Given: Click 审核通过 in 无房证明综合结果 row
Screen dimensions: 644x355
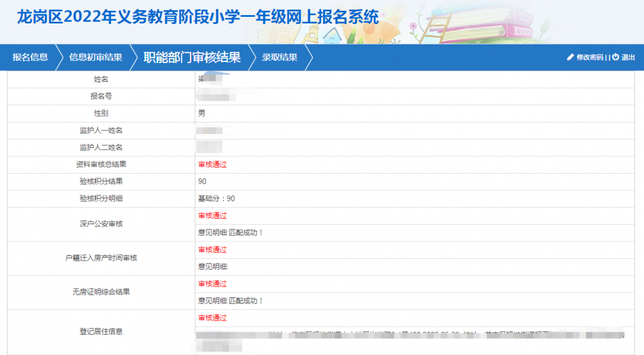Looking at the screenshot, I should point(212,284).
